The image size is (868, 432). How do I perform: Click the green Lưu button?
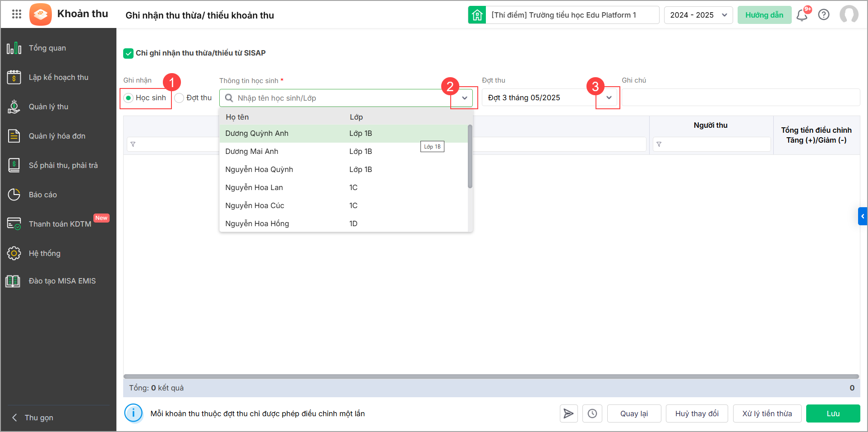click(x=833, y=413)
